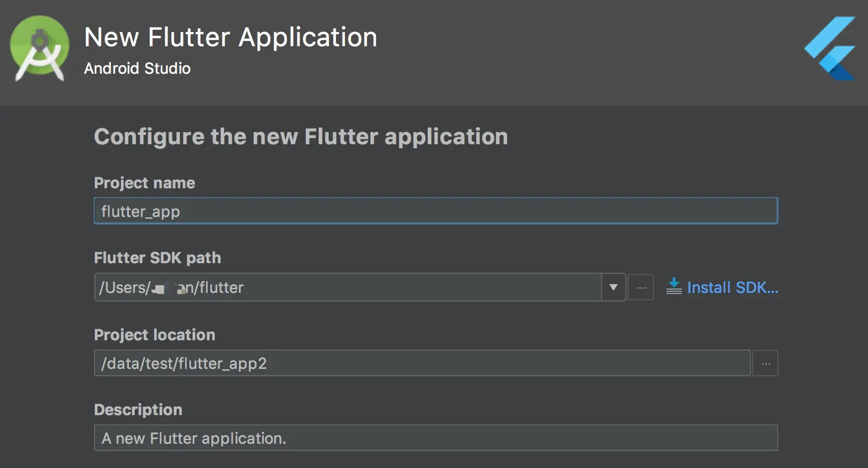Screen dimensions: 868x468
Task: Browse for the Flutter SDK path folder
Action: tap(641, 287)
